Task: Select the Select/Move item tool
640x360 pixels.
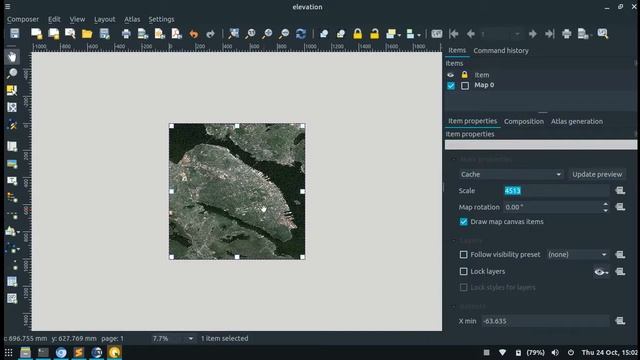Action: [12, 90]
